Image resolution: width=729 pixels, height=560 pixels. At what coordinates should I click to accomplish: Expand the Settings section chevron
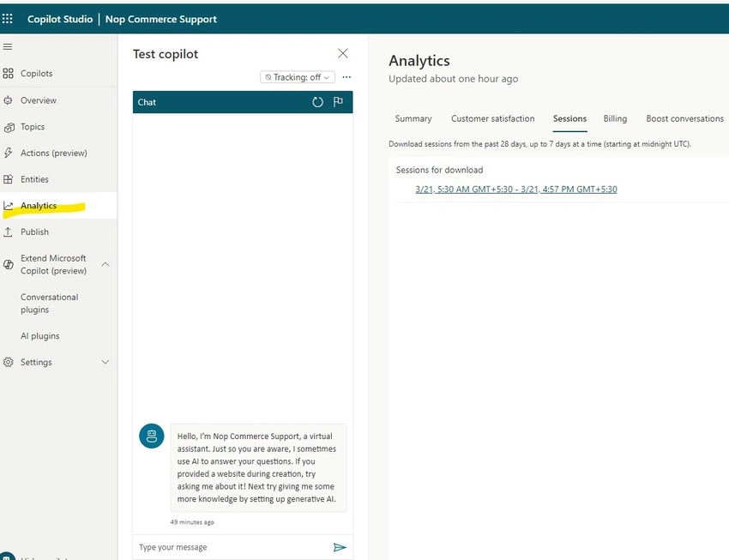click(105, 362)
